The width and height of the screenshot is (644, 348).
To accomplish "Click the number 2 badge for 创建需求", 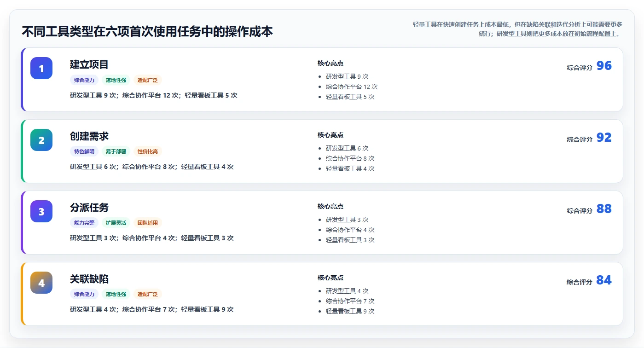I will coord(41,140).
